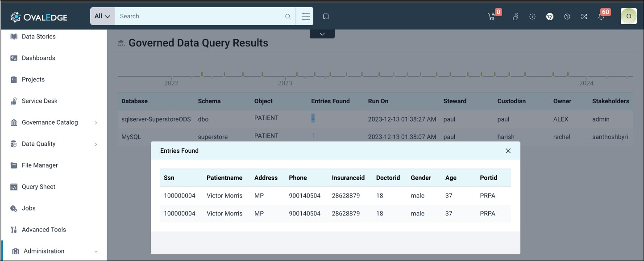Click the Projects clipboard icon
This screenshot has width=644, height=261.
click(14, 80)
